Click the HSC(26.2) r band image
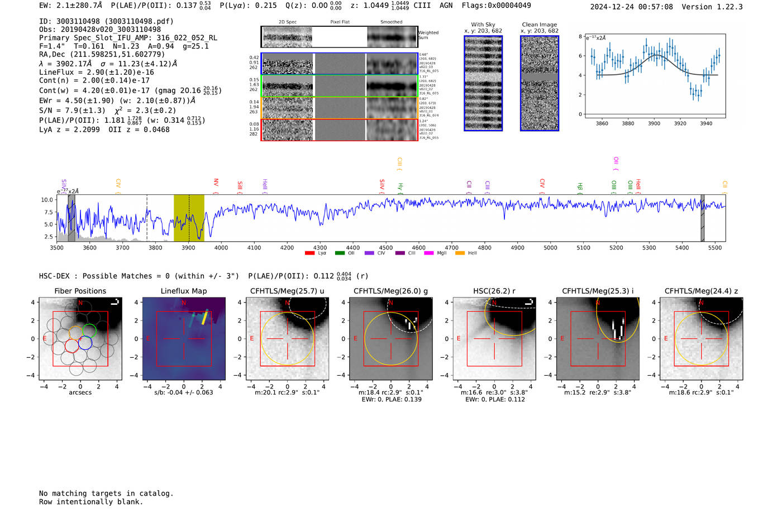 pyautogui.click(x=494, y=339)
